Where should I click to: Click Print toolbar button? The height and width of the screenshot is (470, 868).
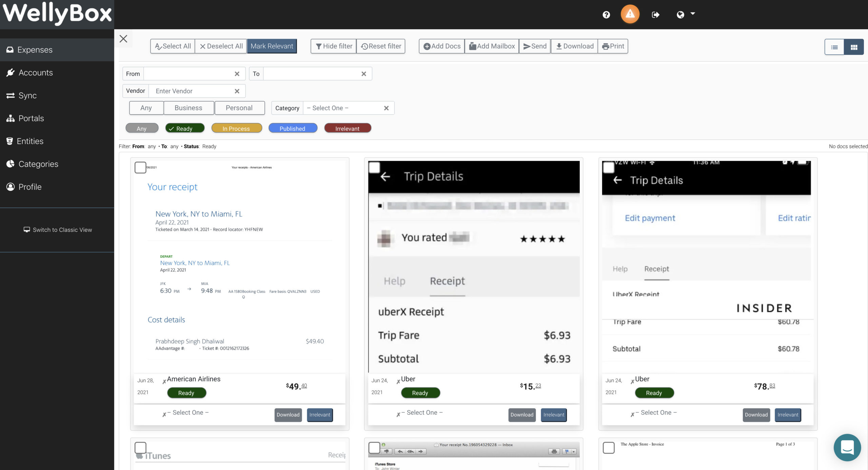(x=613, y=46)
